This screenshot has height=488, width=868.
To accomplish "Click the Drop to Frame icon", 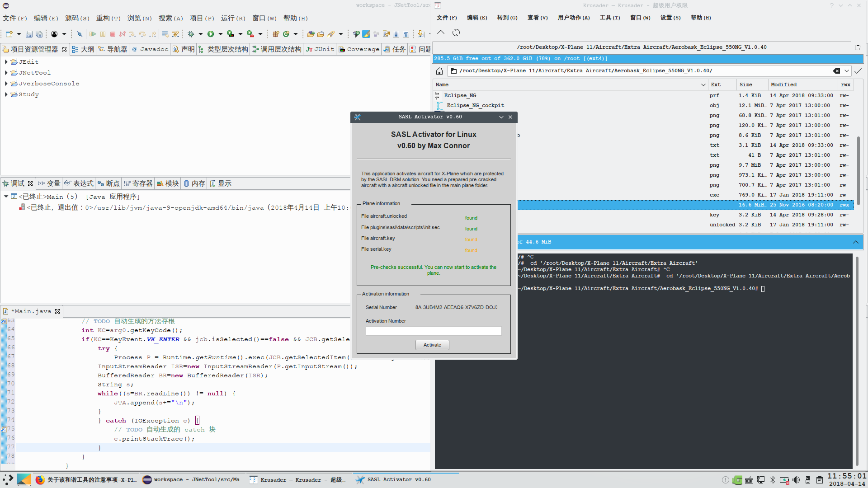I will (x=165, y=34).
